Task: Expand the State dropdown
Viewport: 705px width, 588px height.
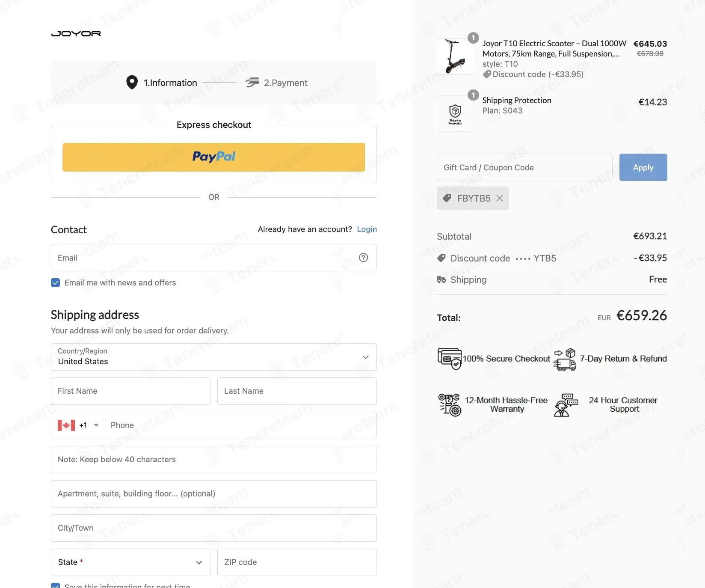Action: [130, 562]
